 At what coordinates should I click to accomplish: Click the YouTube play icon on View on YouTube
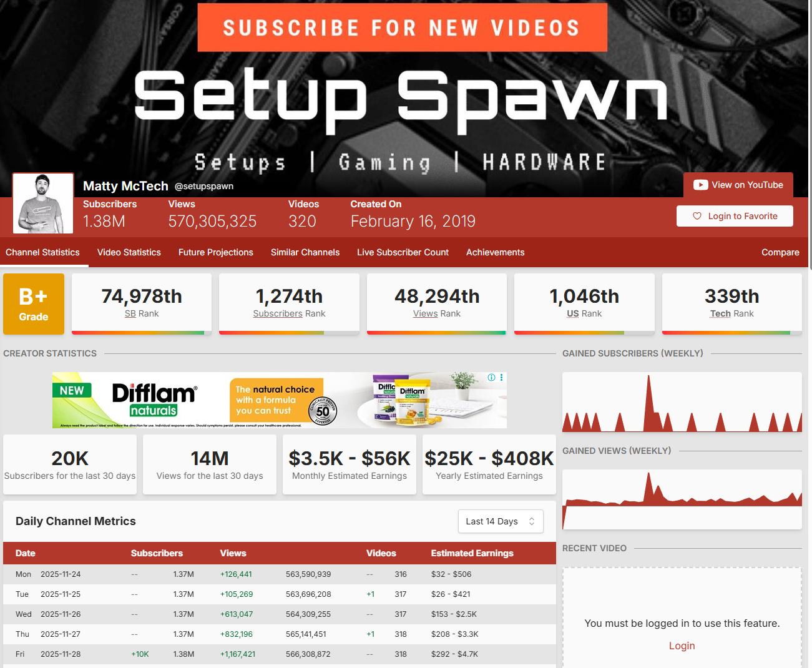700,185
